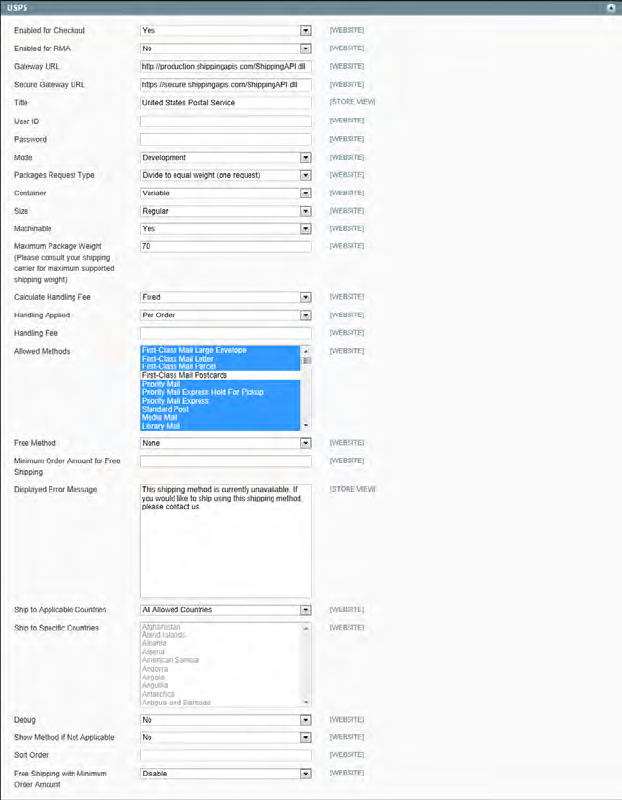Open the Enabled for RMA dropdown

(x=226, y=48)
